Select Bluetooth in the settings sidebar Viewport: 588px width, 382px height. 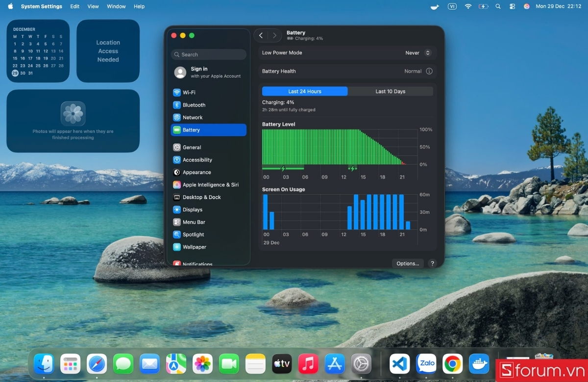194,105
